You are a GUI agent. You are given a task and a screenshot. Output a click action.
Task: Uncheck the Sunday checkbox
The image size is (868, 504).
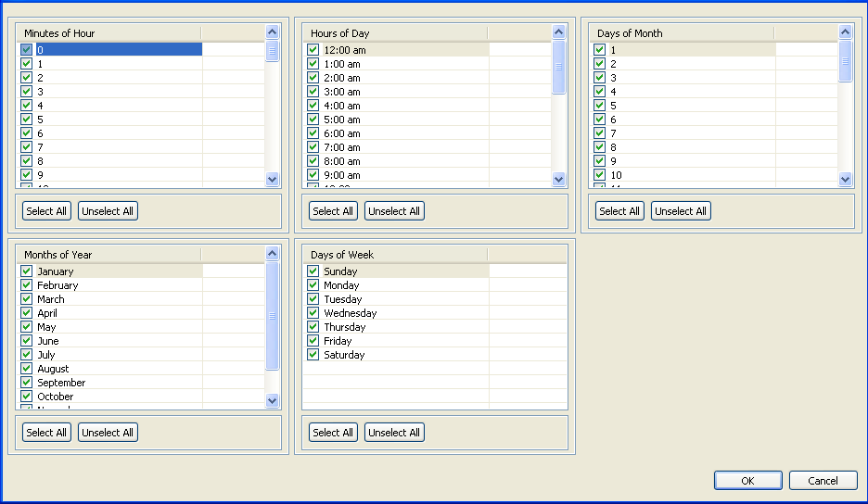click(313, 271)
